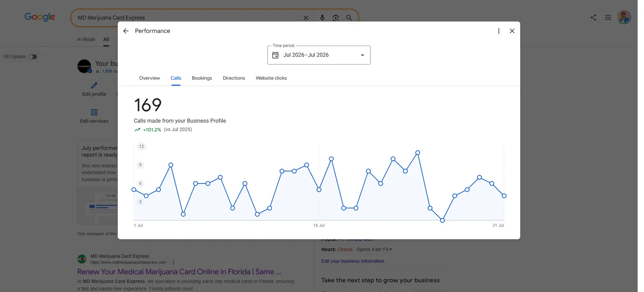This screenshot has height=292, width=644.
Task: Open the Google apps grid
Action: (608, 17)
